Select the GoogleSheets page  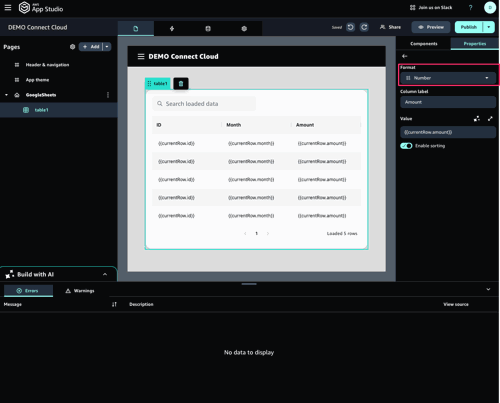pos(41,95)
